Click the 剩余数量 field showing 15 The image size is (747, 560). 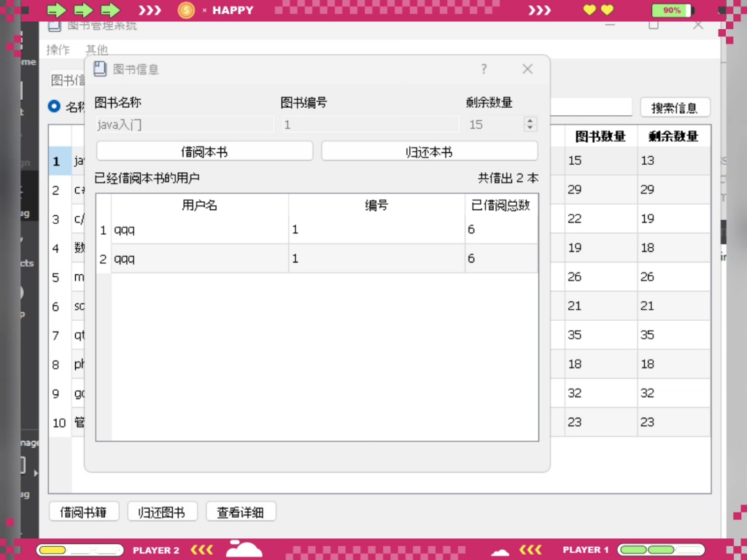tap(495, 124)
